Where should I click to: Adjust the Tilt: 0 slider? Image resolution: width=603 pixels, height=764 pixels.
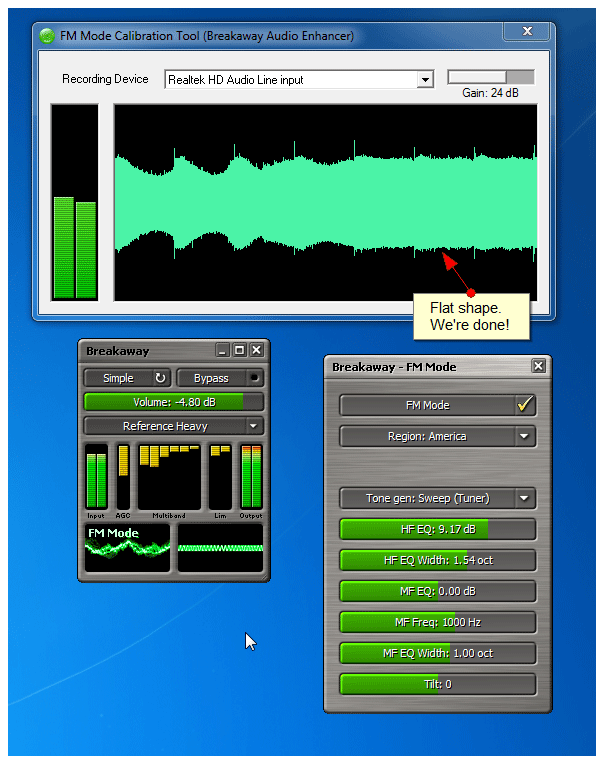[437, 684]
